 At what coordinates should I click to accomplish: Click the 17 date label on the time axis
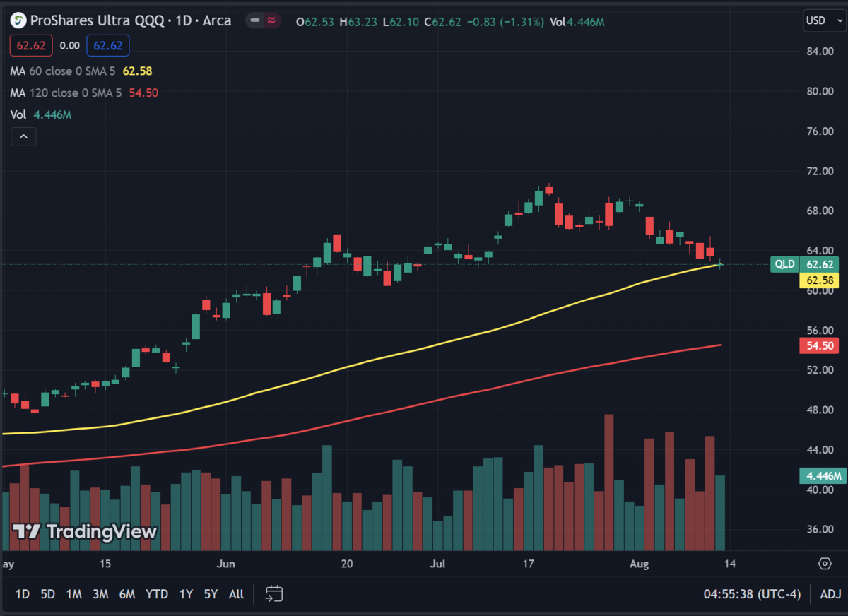point(528,564)
